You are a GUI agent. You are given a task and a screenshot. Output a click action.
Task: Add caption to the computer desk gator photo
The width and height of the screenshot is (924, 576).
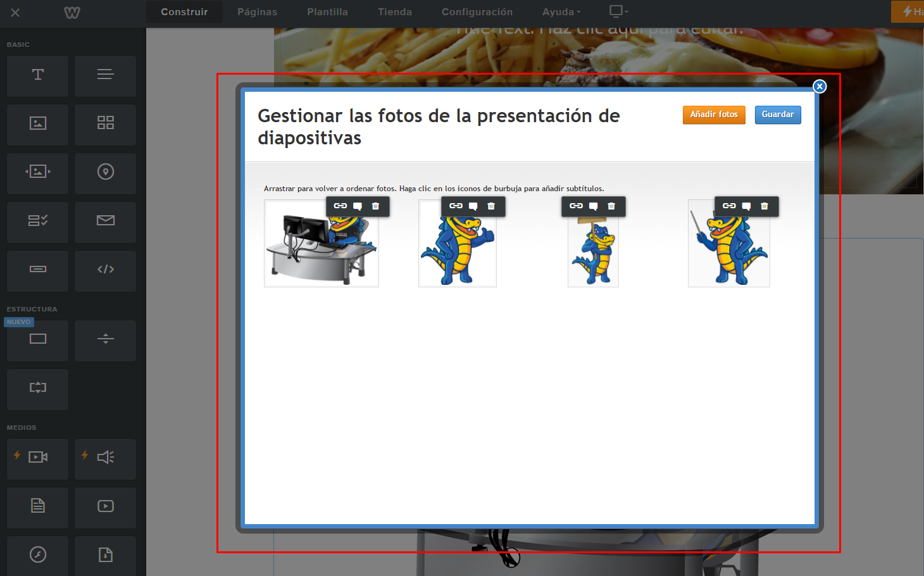(358, 206)
